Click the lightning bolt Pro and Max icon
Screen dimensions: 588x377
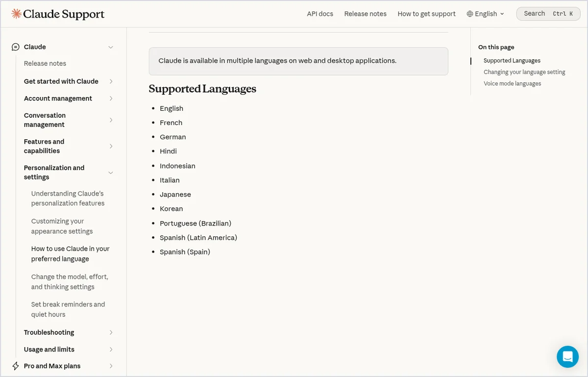[16, 366]
